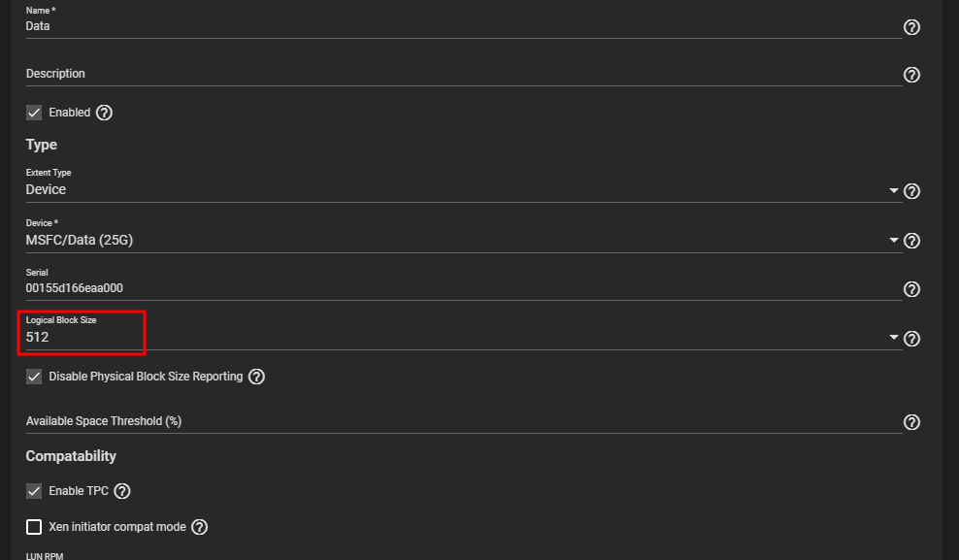
Task: Click help icon for Logical Block Size
Action: [911, 339]
